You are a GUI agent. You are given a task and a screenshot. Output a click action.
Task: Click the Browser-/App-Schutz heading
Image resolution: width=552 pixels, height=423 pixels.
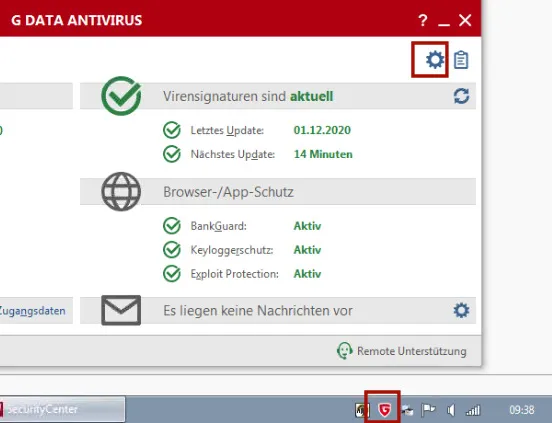click(x=228, y=192)
